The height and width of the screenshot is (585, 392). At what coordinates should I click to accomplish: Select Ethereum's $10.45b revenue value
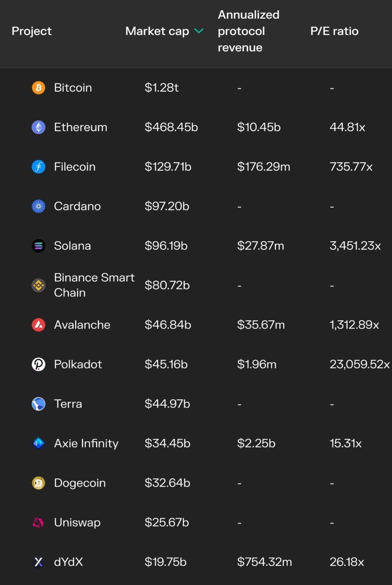[259, 127]
